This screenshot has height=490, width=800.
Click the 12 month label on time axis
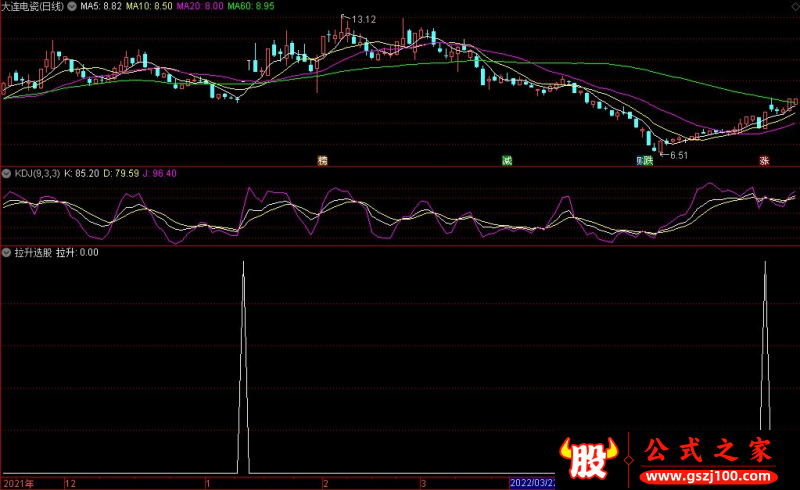tap(70, 483)
